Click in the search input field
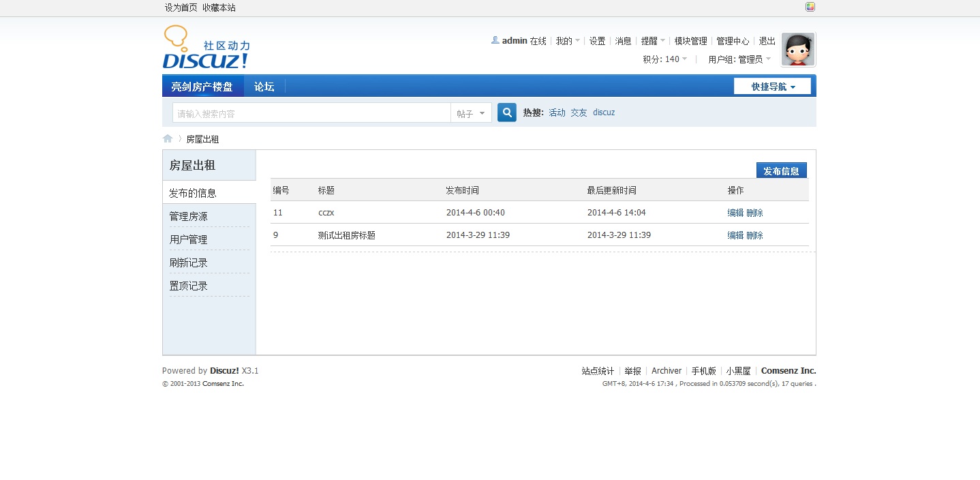Viewport: 980px width, 480px height. tap(311, 113)
